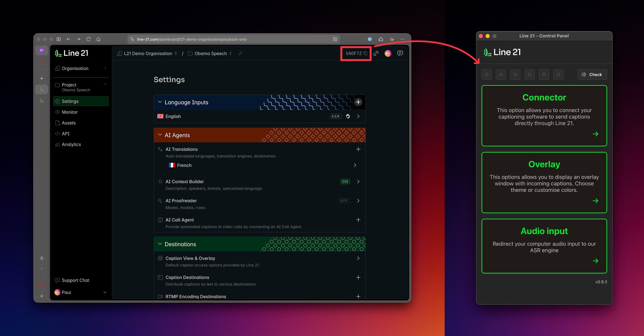Open Analytics in the sidebar
644x336 pixels.
coord(71,144)
